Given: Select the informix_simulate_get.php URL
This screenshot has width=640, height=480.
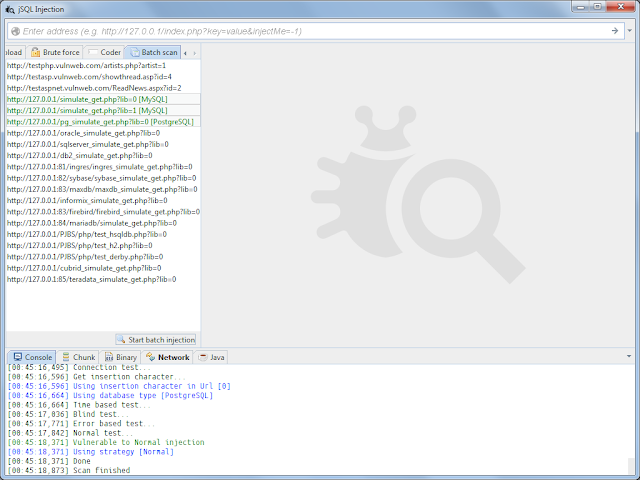Looking at the screenshot, I should click(103, 200).
